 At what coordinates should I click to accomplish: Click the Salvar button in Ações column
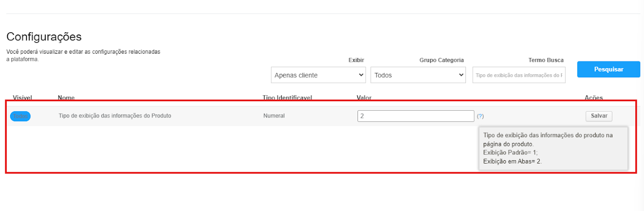pos(598,116)
